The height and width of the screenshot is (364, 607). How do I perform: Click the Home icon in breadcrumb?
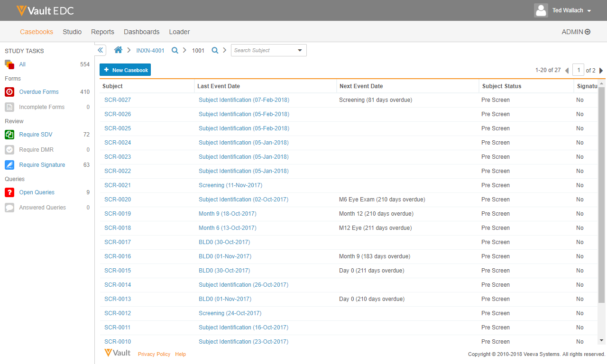pos(118,50)
